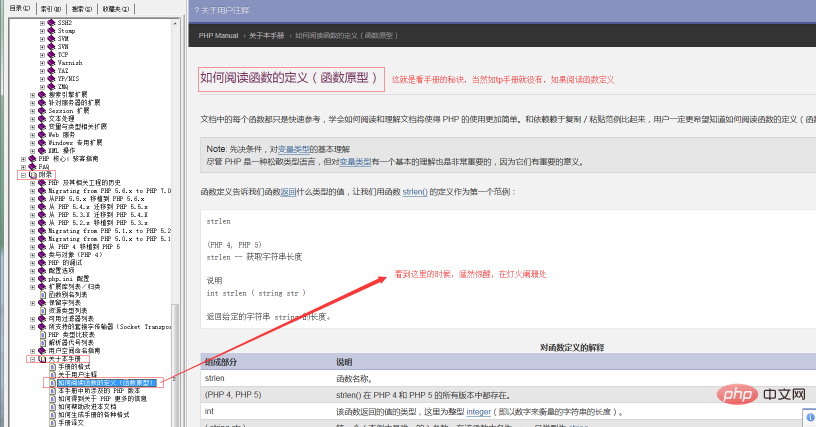Click the book icon beside SSH2
Viewport: 816px width, 427px height.
(x=51, y=23)
